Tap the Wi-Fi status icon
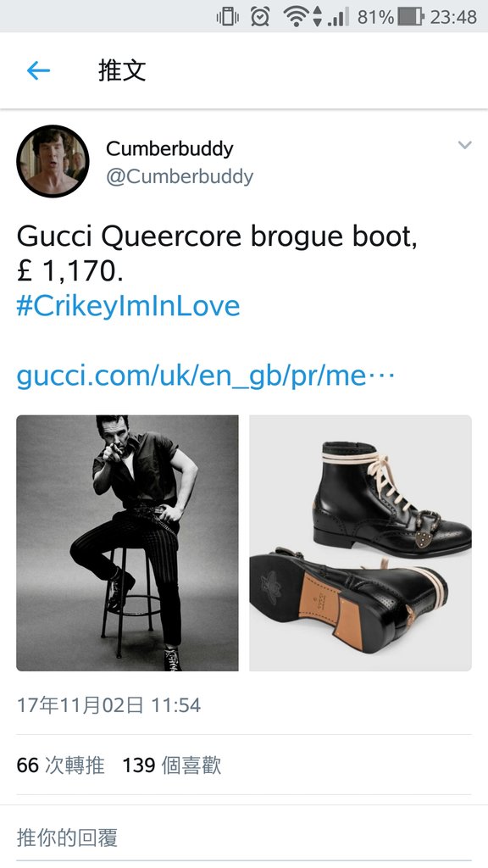This screenshot has height=868, width=488. 296,17
